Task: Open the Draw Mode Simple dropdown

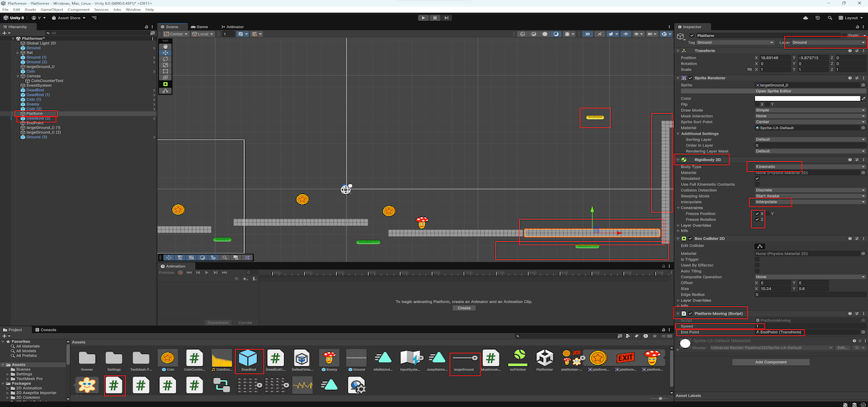Action: [x=810, y=111]
